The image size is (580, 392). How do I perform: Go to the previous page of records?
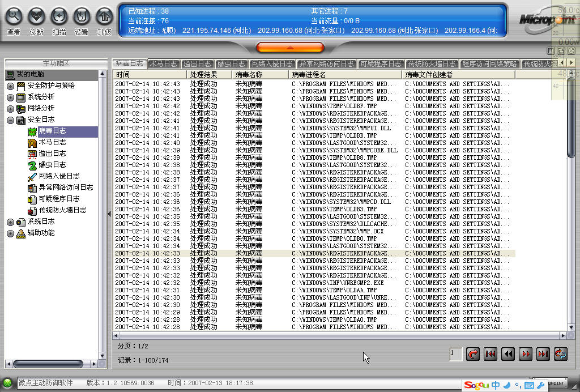(x=508, y=354)
